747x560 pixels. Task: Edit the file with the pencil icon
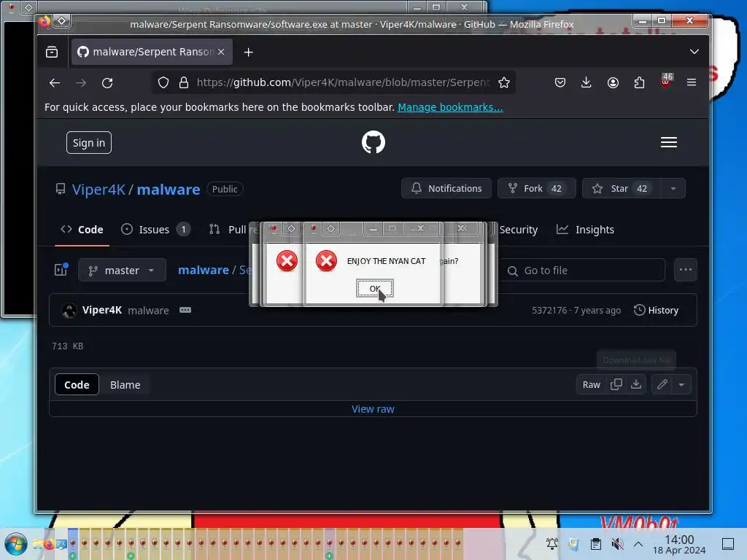pyautogui.click(x=662, y=384)
